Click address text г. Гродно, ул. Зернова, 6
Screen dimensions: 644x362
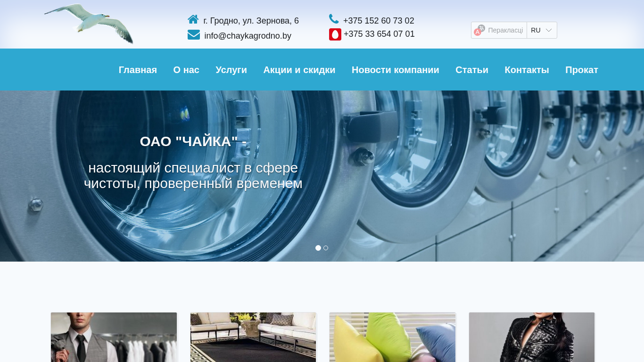point(251,21)
